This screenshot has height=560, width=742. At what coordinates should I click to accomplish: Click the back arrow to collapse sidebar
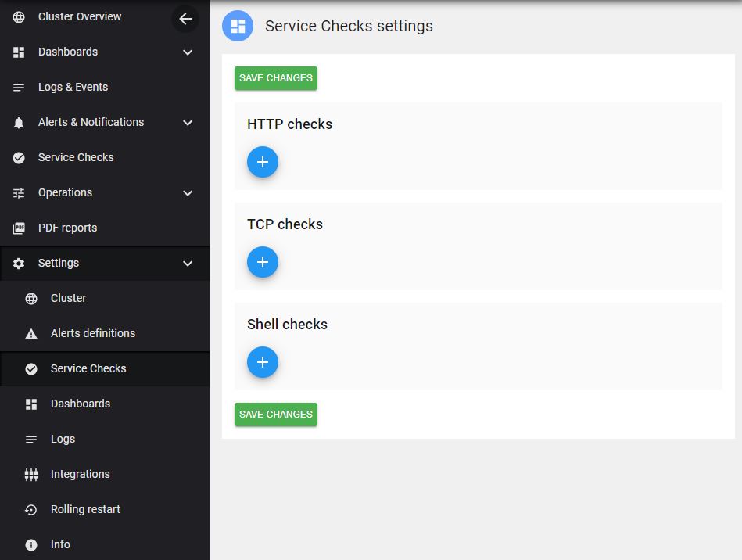click(x=185, y=19)
